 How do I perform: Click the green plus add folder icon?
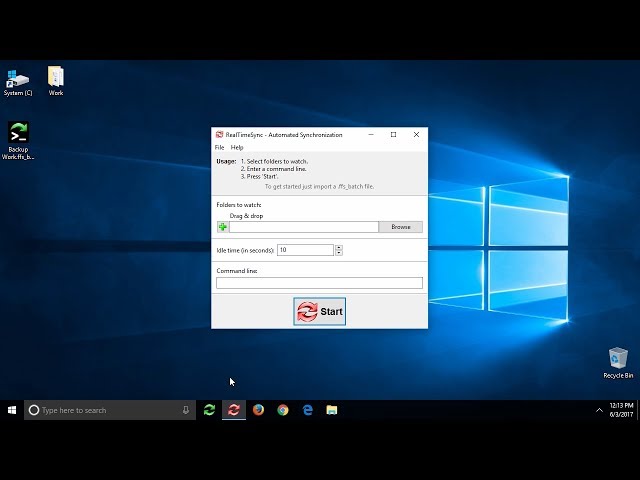click(222, 227)
